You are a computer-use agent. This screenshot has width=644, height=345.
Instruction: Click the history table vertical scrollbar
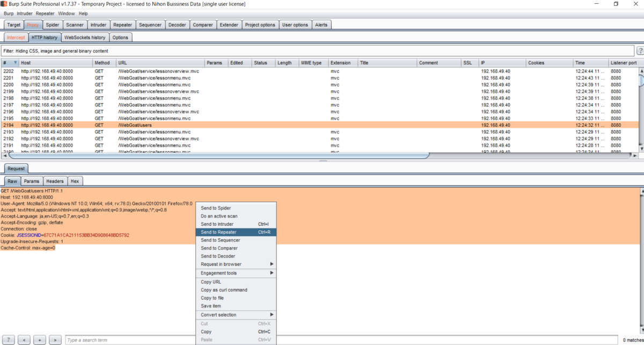coord(641,80)
